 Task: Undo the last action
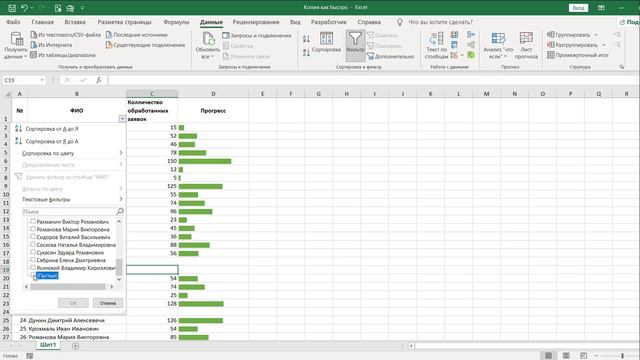tap(24, 8)
